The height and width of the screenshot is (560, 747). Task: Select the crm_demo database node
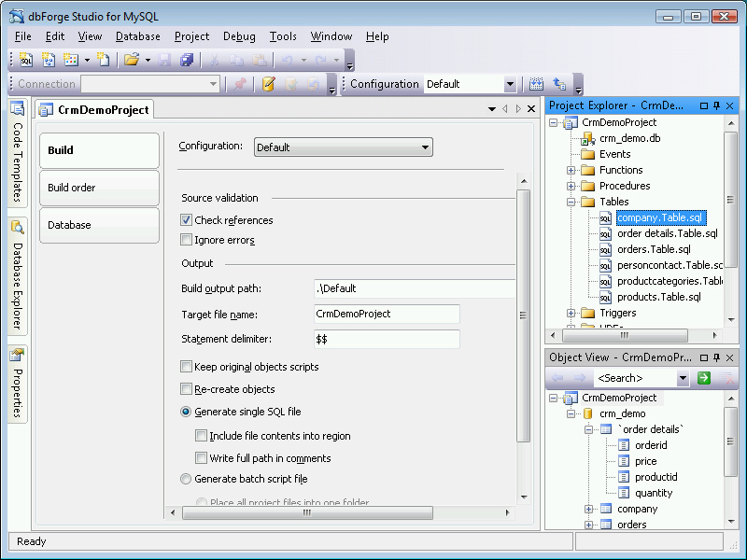coord(622,413)
